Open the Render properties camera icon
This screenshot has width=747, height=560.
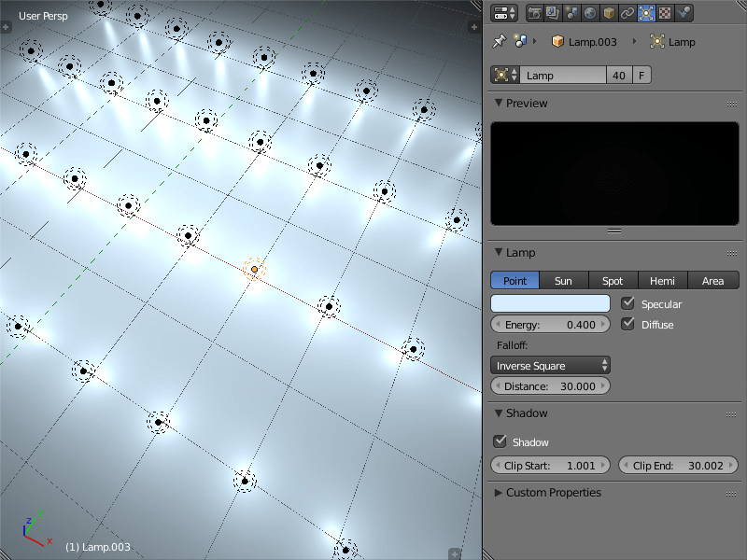click(535, 12)
